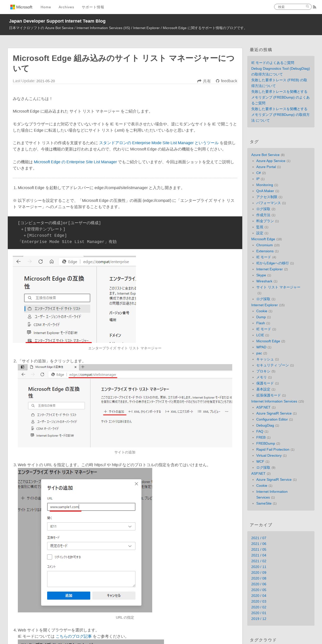The image size is (322, 644).
Task: Open the 2020 / 01 archive
Action: 259,613
